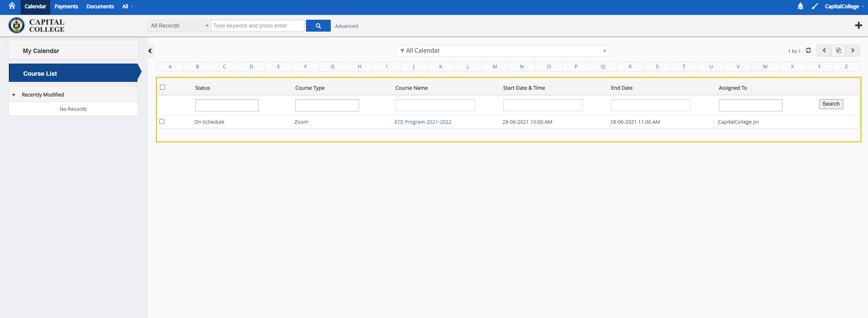Collapse the sidebar using the left arrow icon
Viewport: 868px width, 318px height.
point(149,51)
